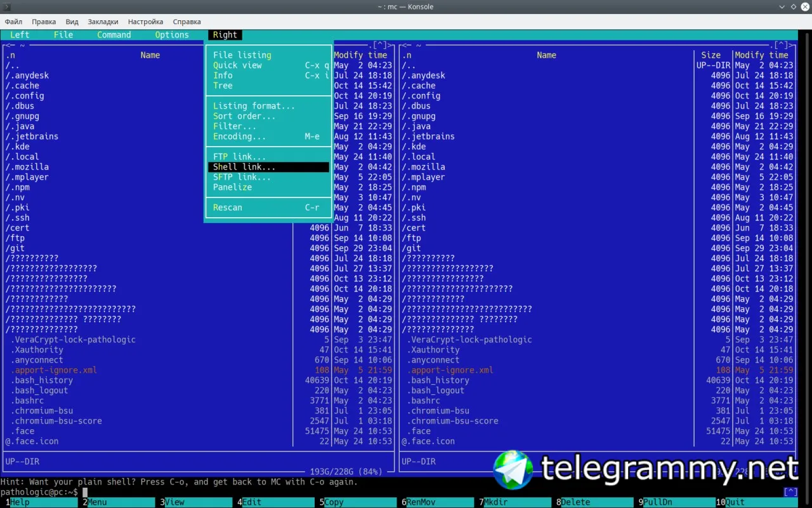Open Konsole Правка menu

coord(44,22)
